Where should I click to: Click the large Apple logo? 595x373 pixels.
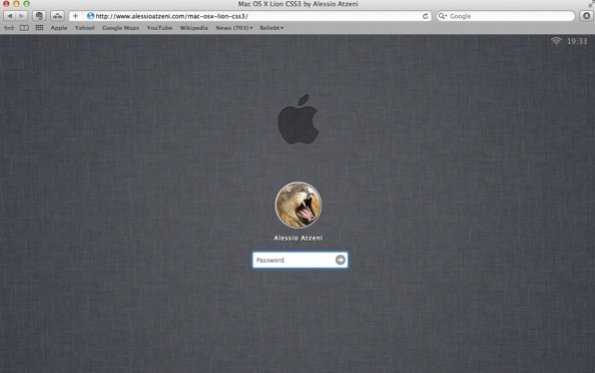click(x=298, y=119)
